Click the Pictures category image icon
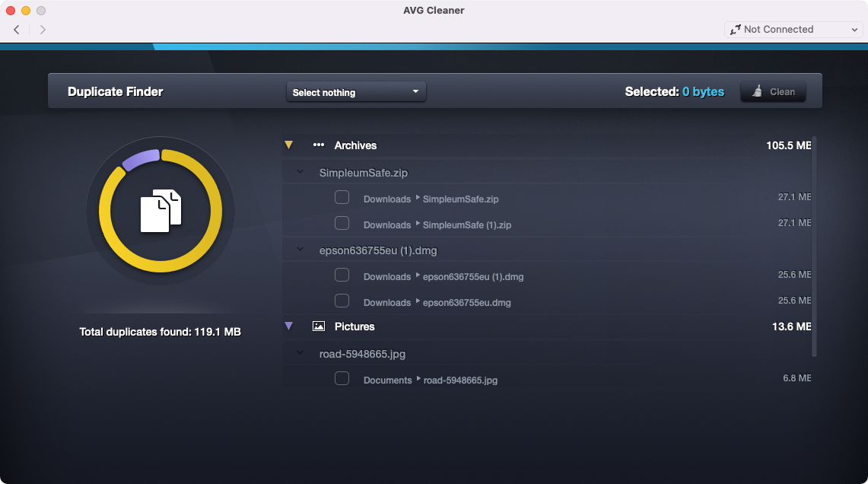Screen dimensions: 868x484 319,326
